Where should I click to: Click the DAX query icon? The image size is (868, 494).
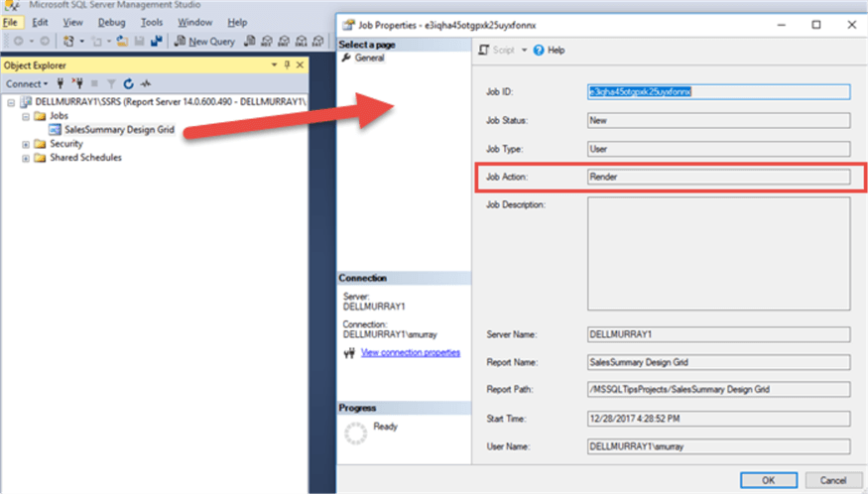[x=318, y=41]
